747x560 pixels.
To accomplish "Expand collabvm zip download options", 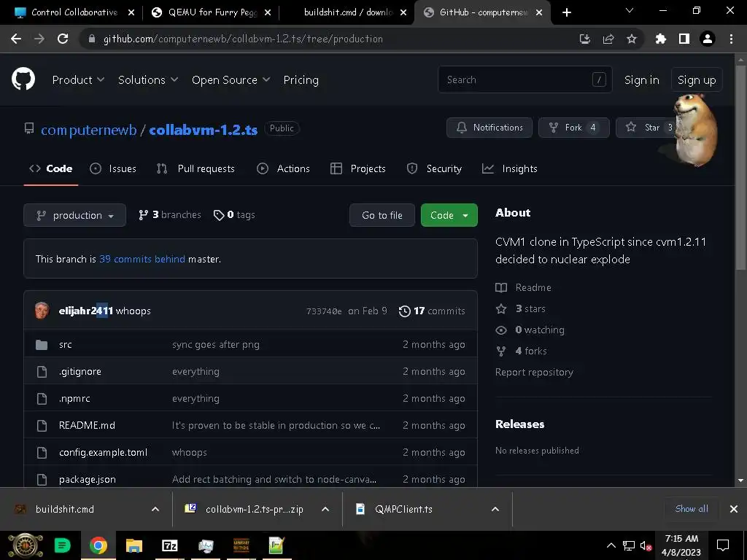I will tap(325, 509).
